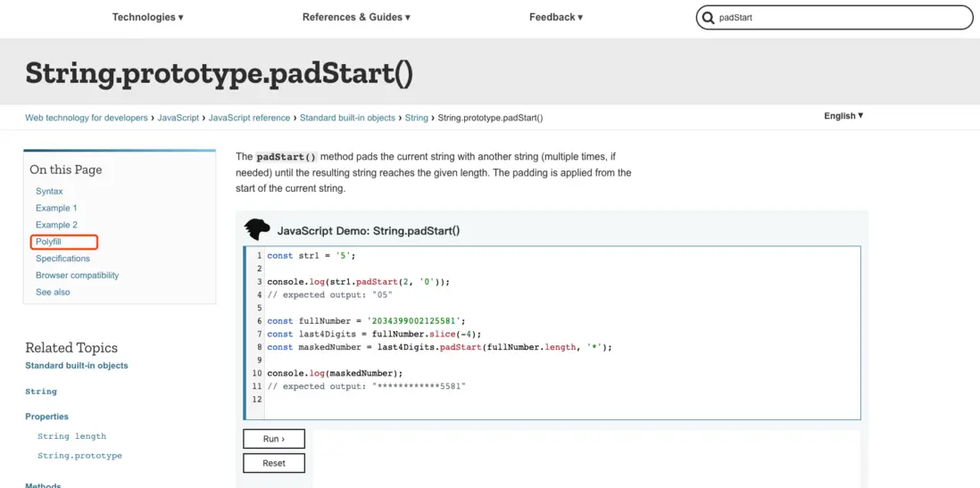This screenshot has height=488, width=980.
Task: Open the Technologies dropdown menu
Action: 147,18
